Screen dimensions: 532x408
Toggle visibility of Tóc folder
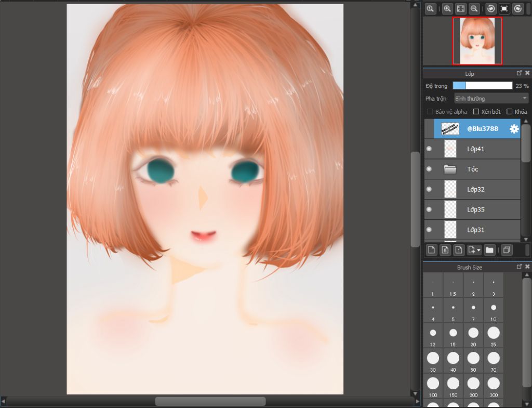tap(429, 169)
